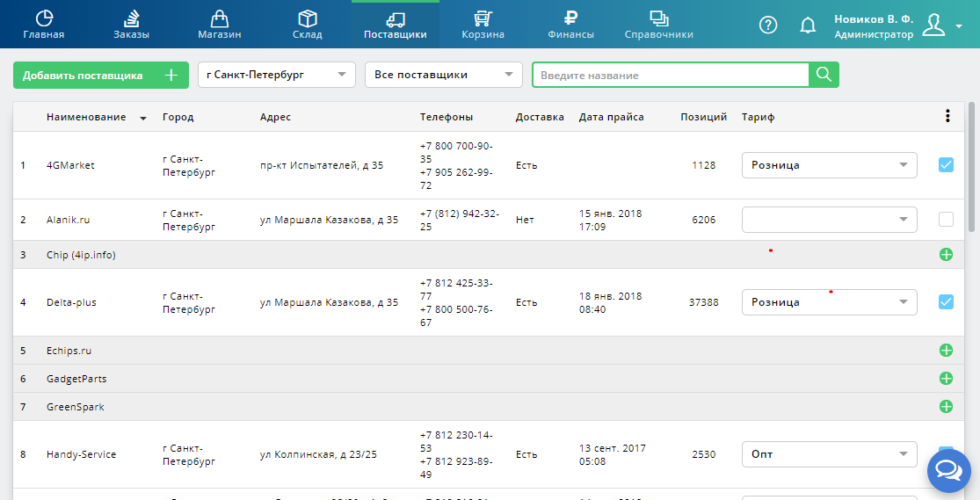This screenshot has height=500, width=980.
Task: Enable the Alanik.ru supplier checkbox
Action: click(946, 220)
